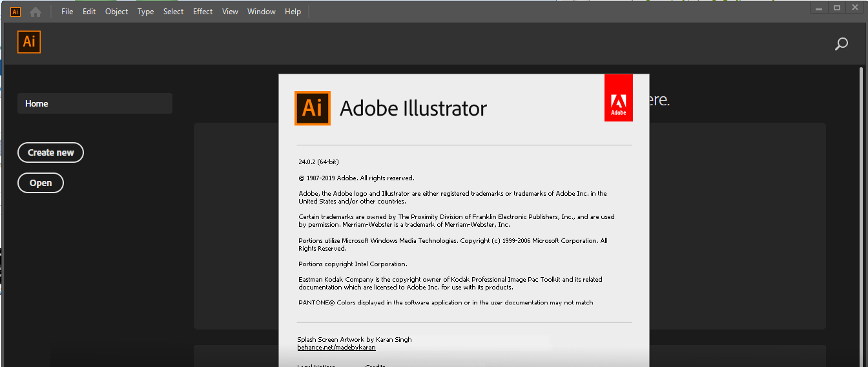Click the copyright 1987-2019 Adobe line
This screenshot has width=868, height=367.
tap(356, 178)
